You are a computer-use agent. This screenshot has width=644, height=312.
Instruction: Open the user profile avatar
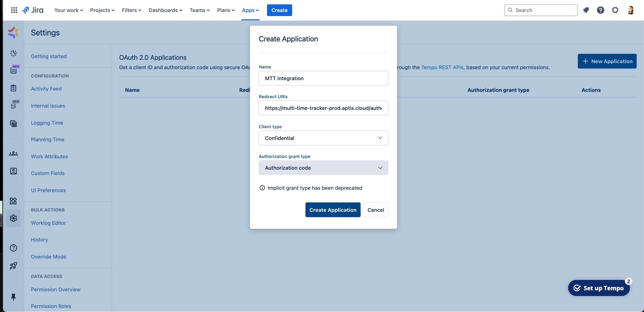(x=631, y=10)
